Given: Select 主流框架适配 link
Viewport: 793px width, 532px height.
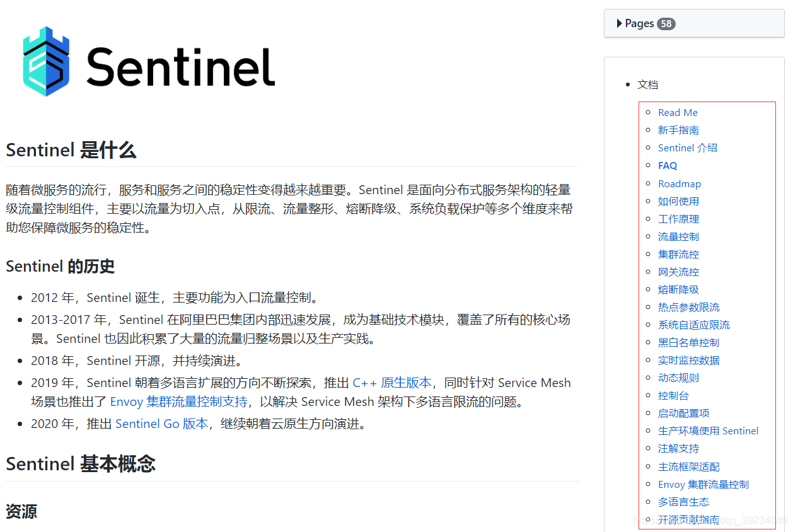Looking at the screenshot, I should [x=689, y=466].
